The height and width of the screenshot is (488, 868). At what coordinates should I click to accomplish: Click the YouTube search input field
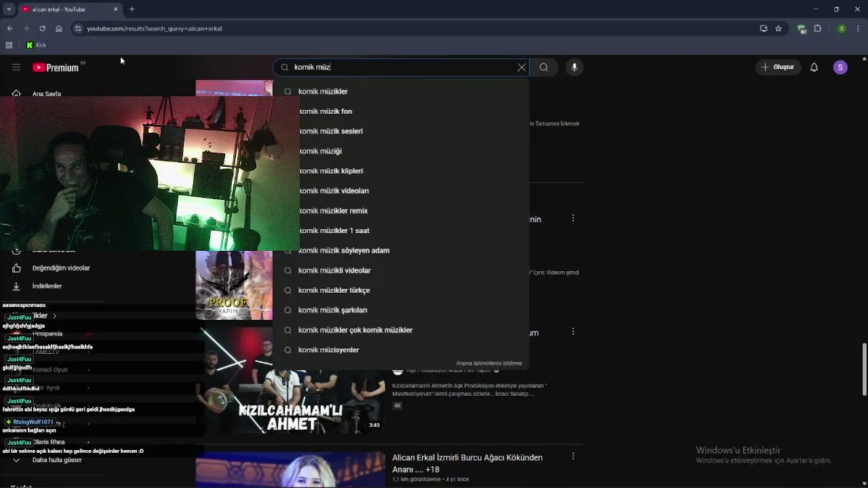pyautogui.click(x=403, y=67)
